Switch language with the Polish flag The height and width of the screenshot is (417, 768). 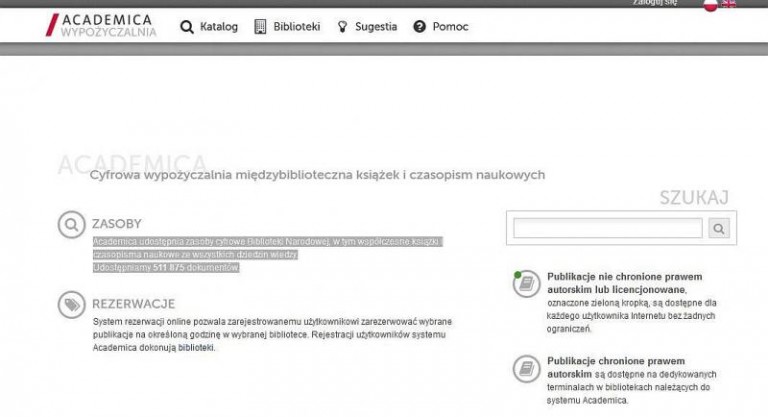(x=710, y=5)
